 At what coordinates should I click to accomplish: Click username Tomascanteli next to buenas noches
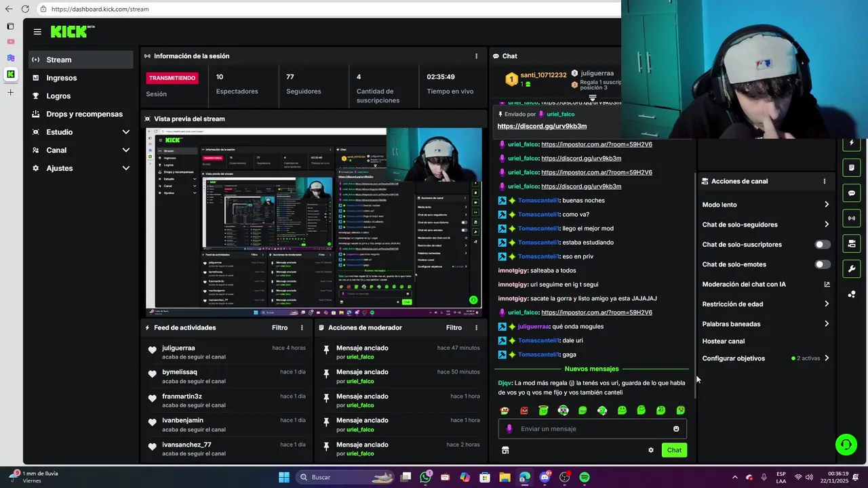coord(538,201)
